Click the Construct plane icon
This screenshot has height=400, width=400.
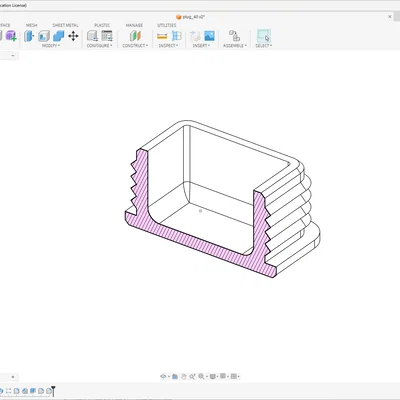point(135,36)
